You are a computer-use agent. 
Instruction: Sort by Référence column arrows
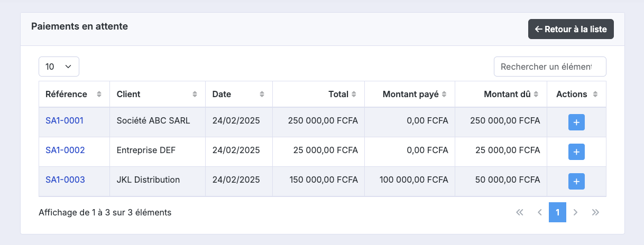pos(99,95)
